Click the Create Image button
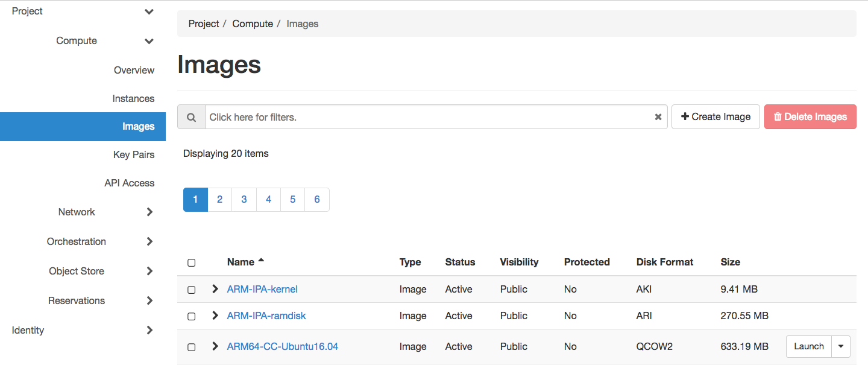This screenshot has width=868, height=365. pos(715,116)
